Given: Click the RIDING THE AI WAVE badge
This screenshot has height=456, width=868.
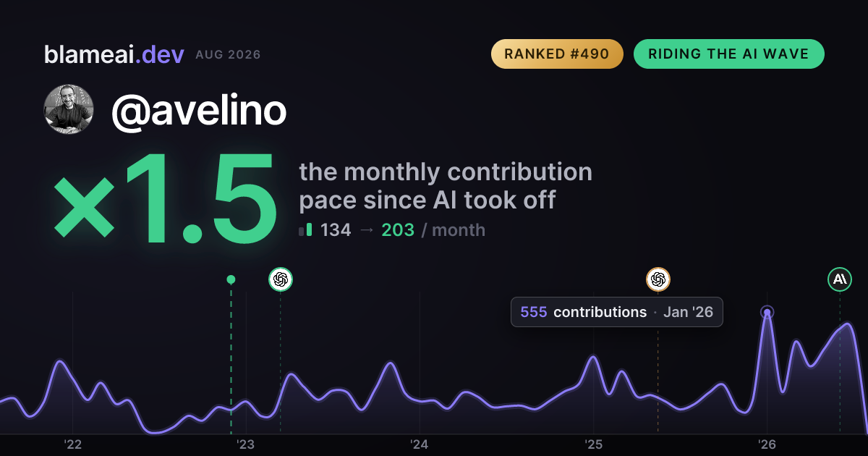Looking at the screenshot, I should (729, 54).
